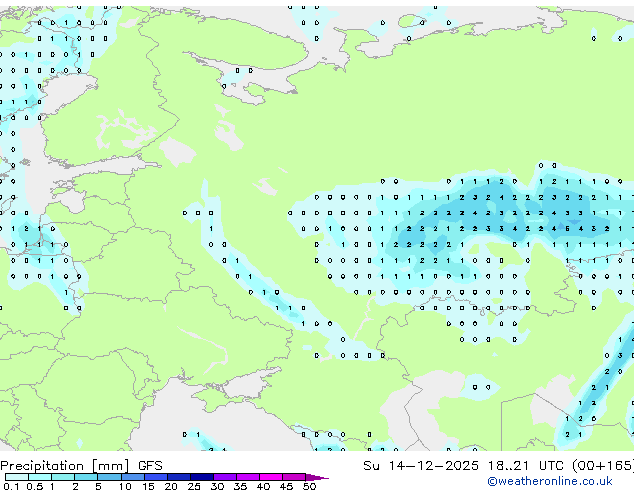Pick the 5 mm legend color segment

109,477
